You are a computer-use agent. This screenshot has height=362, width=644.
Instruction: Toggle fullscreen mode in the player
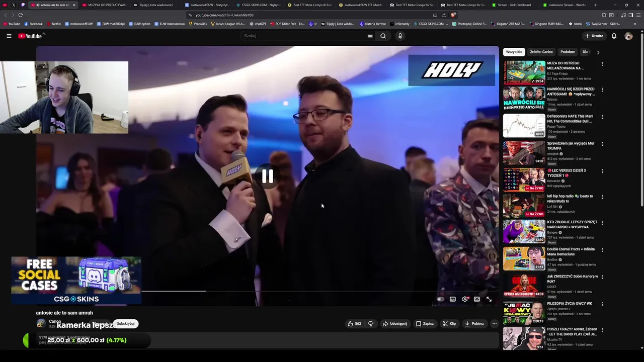(489, 299)
